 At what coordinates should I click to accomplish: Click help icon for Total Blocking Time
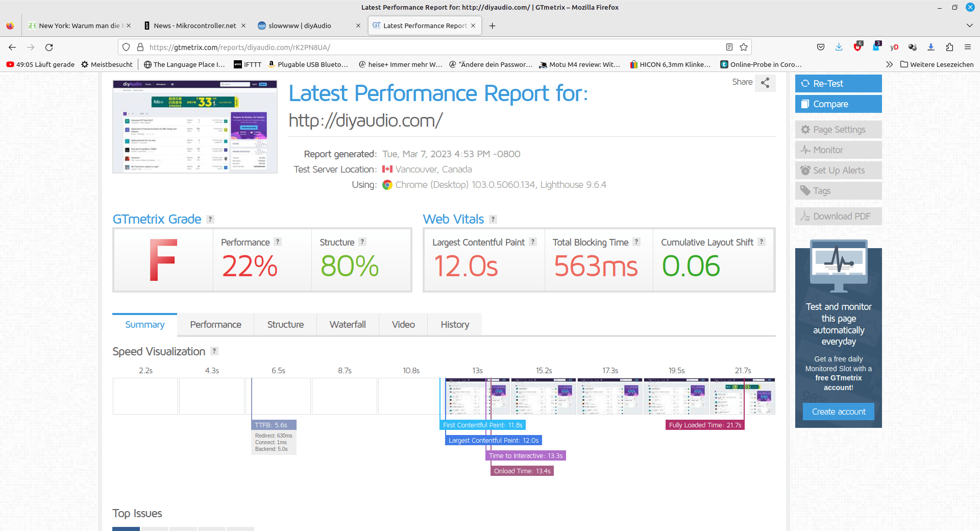636,242
